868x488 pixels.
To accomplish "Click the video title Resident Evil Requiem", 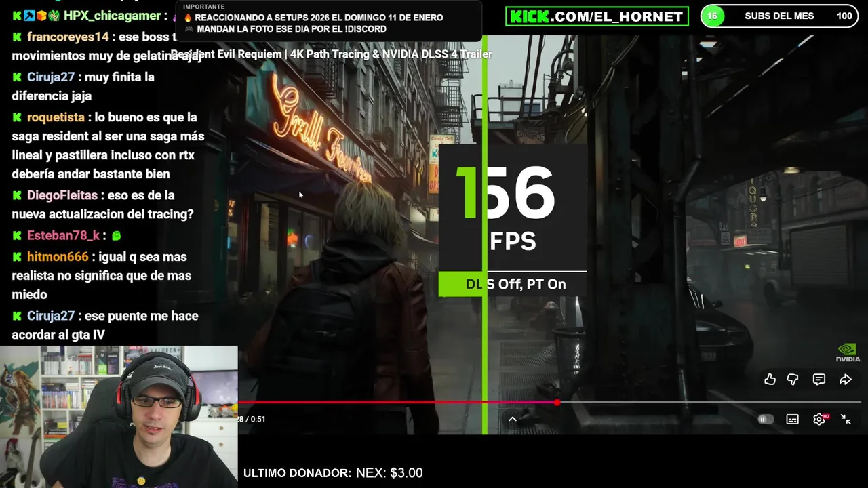I will coord(331,54).
